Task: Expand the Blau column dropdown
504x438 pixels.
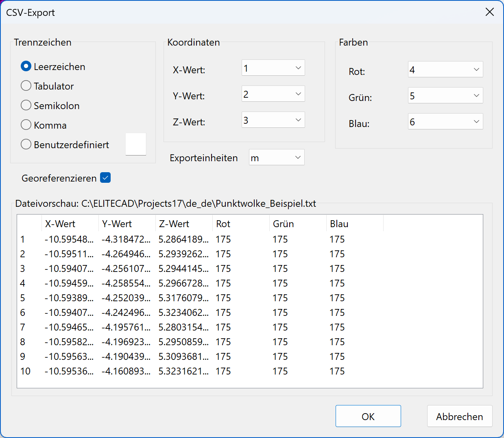Action: 445,122
